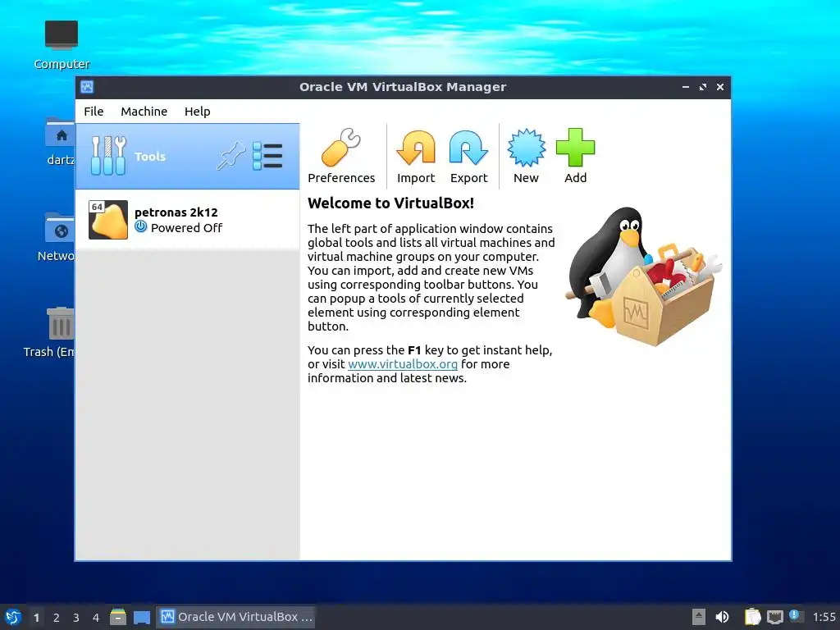Click the Oracle VM VirtualBox taskbar button
840x630 pixels.
pyautogui.click(x=235, y=617)
